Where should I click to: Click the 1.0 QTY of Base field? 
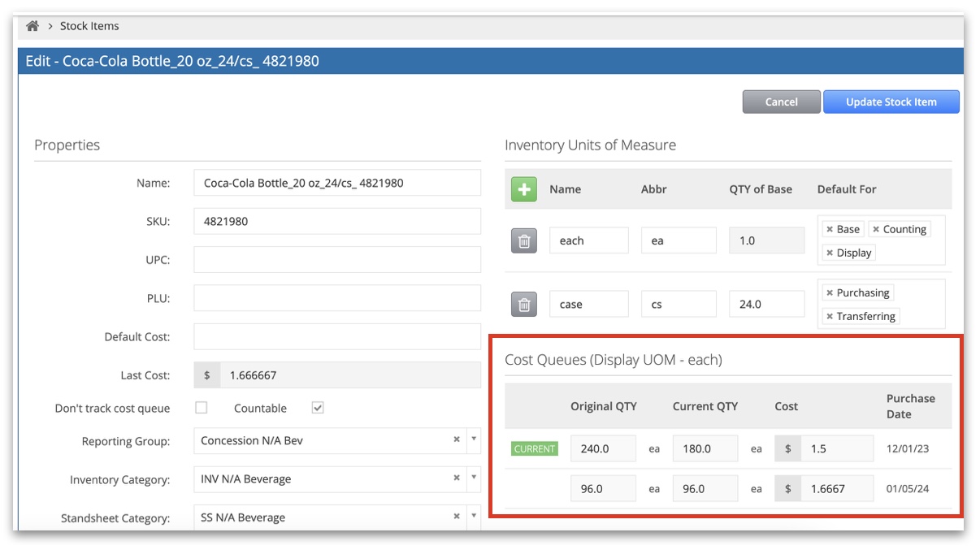[766, 240]
